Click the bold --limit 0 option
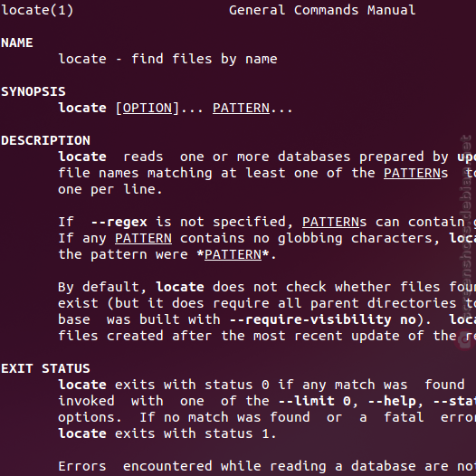 point(315,401)
